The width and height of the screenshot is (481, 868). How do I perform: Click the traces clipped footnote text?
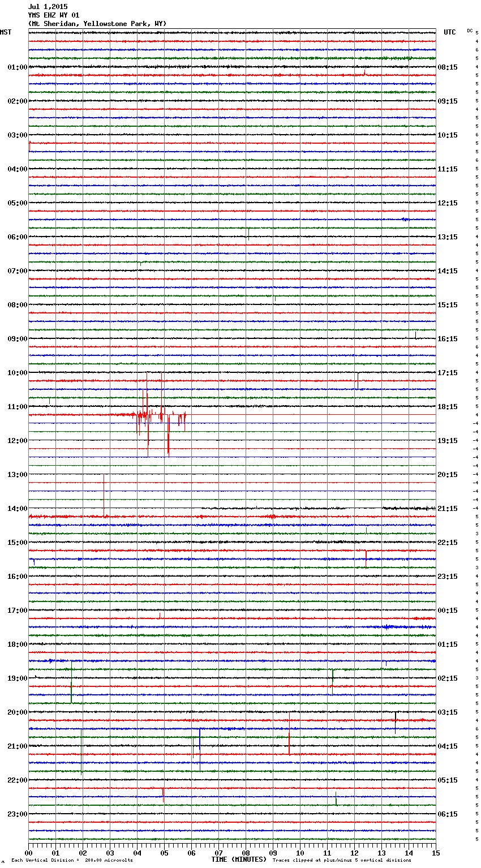click(x=342, y=861)
